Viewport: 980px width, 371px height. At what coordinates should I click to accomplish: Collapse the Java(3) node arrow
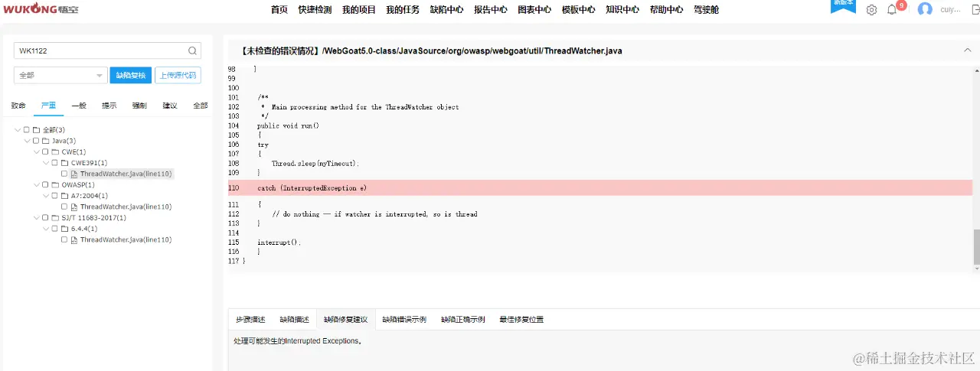click(x=27, y=141)
